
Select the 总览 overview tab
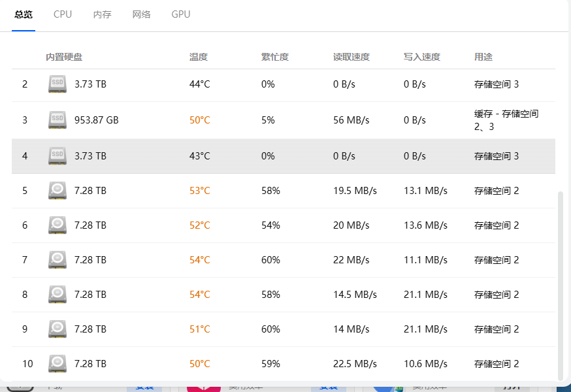pos(24,14)
